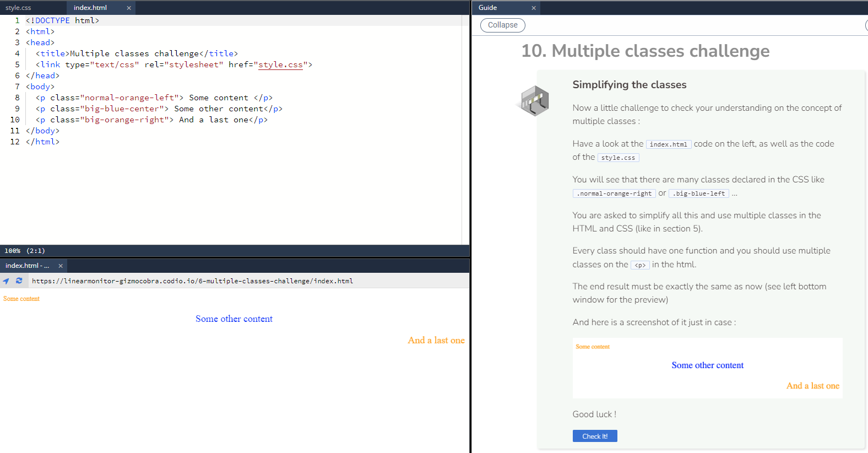Click the Good luck ! text

click(x=594, y=414)
